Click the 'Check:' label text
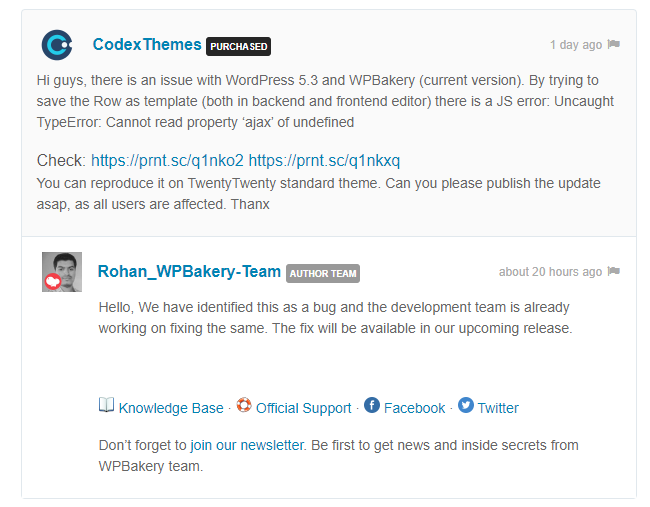The height and width of the screenshot is (507, 650). 61,160
